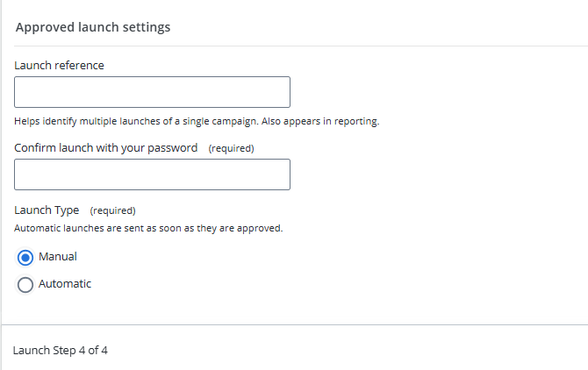
Task: Focus the password confirmation input box
Action: pyautogui.click(x=152, y=174)
